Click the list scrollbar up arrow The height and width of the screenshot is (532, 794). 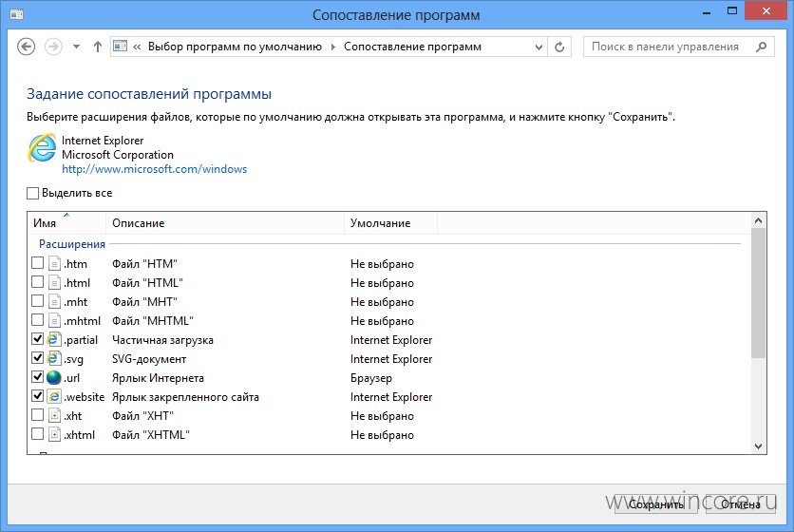point(758,220)
